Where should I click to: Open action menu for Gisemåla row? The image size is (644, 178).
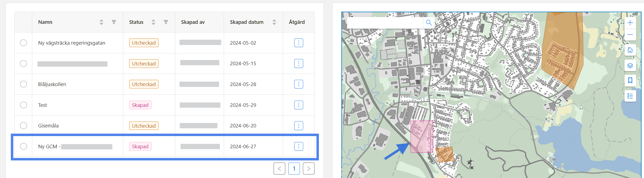point(299,126)
